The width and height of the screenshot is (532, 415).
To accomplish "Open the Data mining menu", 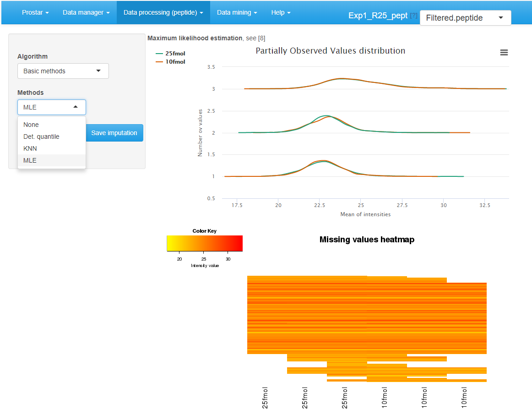I will pos(237,12).
